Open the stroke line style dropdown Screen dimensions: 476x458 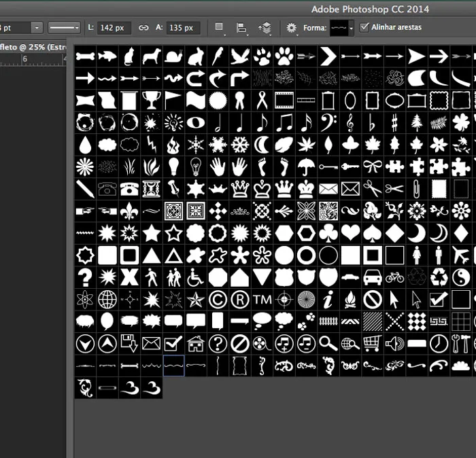pos(64,28)
